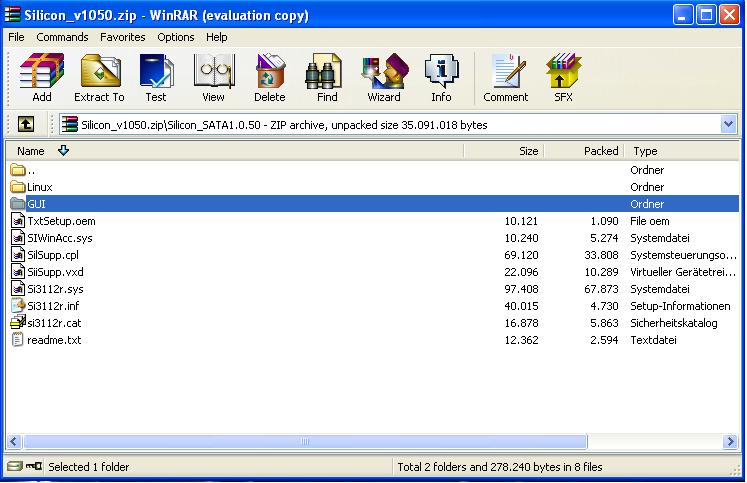Go up one level arrow button
This screenshot has width=747, height=483.
26,124
